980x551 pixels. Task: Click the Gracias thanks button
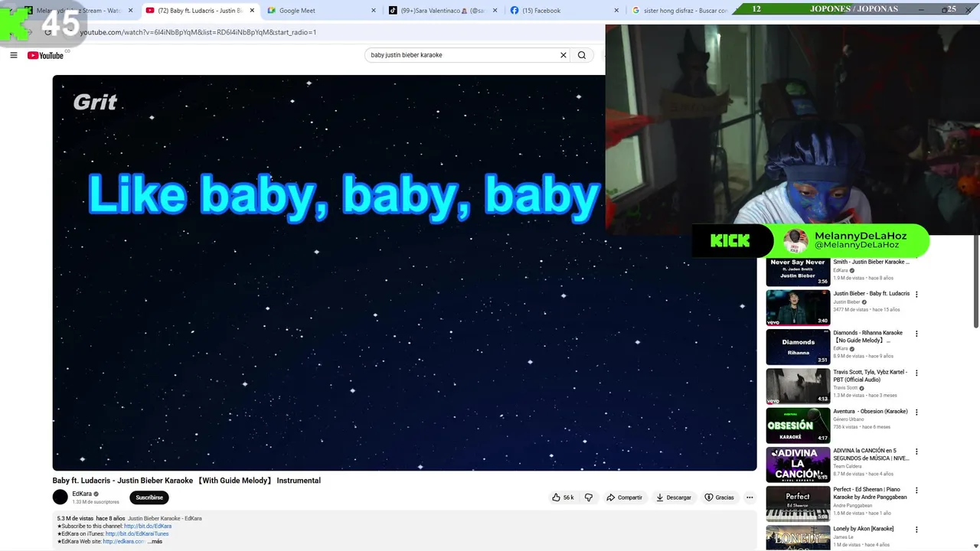pos(719,497)
